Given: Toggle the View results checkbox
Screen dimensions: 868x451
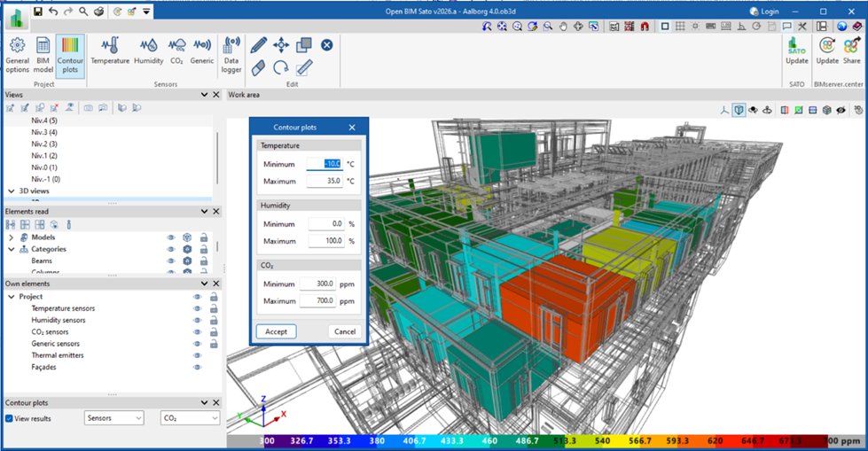Looking at the screenshot, I should point(9,418).
